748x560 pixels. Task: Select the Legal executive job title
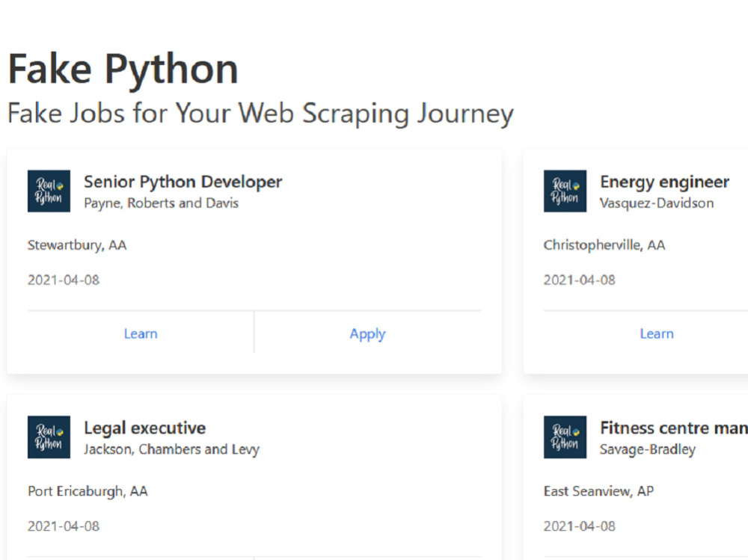(x=145, y=428)
